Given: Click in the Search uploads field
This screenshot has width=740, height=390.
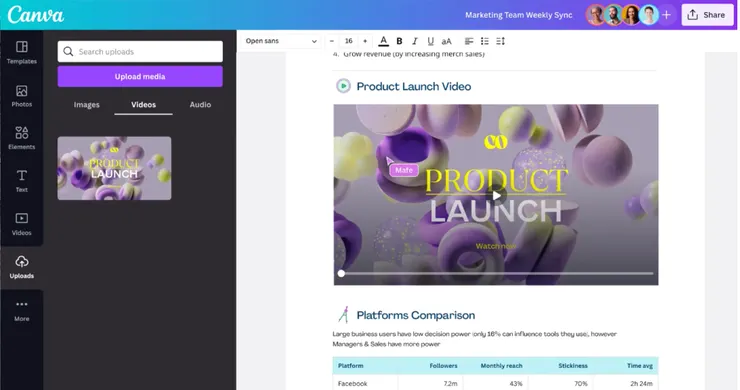Looking at the screenshot, I should [140, 51].
